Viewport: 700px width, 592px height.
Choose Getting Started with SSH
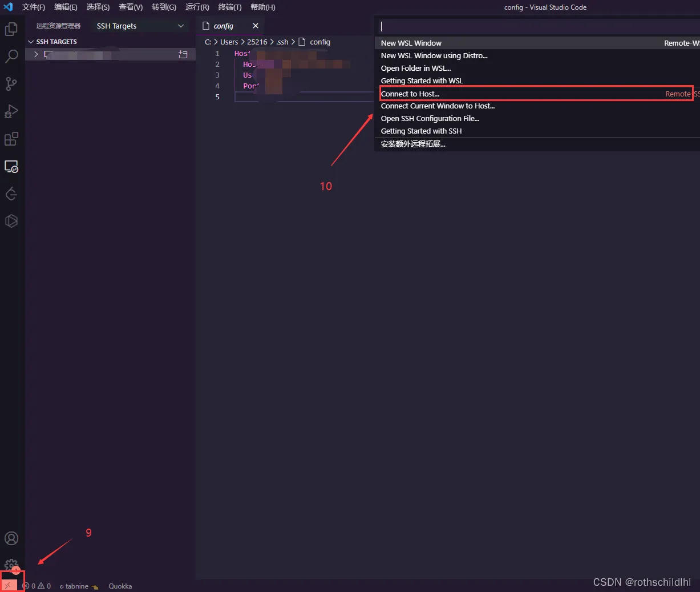point(537,131)
